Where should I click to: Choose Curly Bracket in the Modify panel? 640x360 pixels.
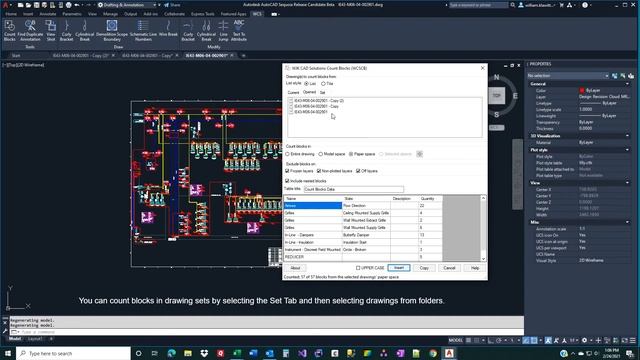coord(188,31)
